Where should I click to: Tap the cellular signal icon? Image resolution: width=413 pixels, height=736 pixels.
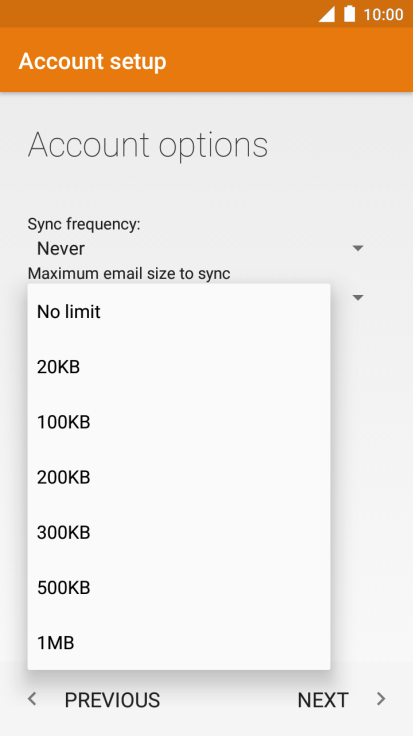(327, 14)
